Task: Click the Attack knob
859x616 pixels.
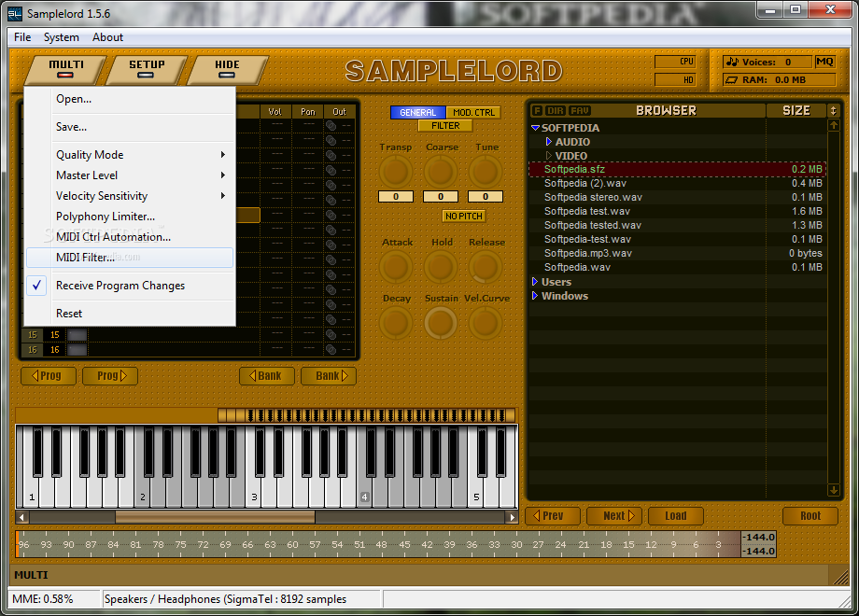Action: click(396, 267)
